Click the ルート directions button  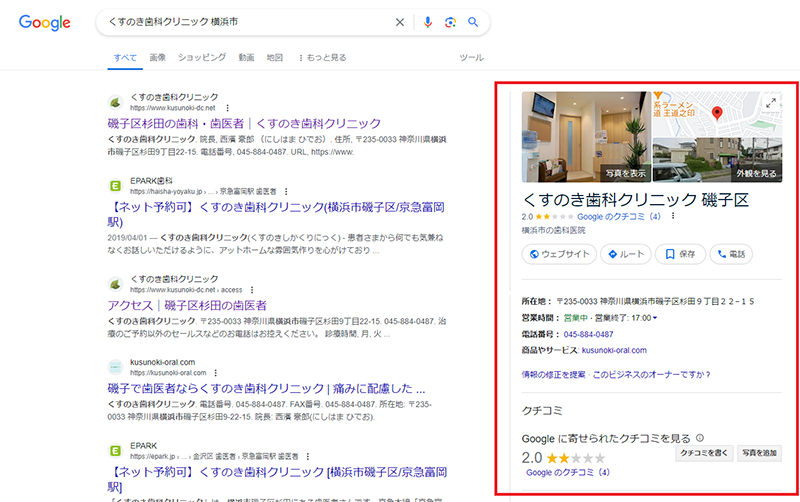(x=626, y=254)
